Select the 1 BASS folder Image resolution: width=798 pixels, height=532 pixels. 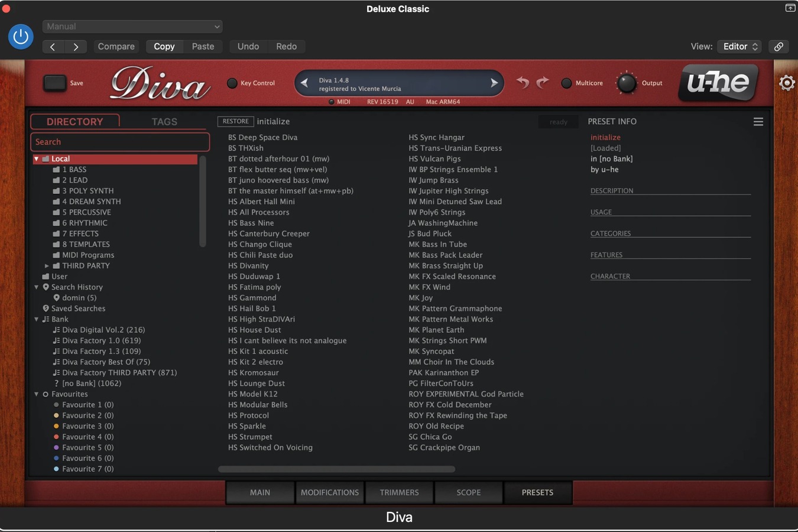[x=70, y=170]
